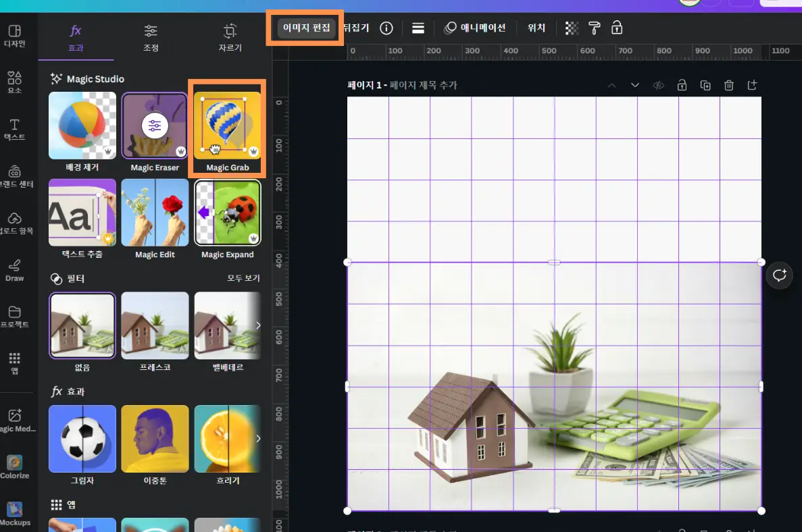Move page down with the down chevron

point(634,85)
